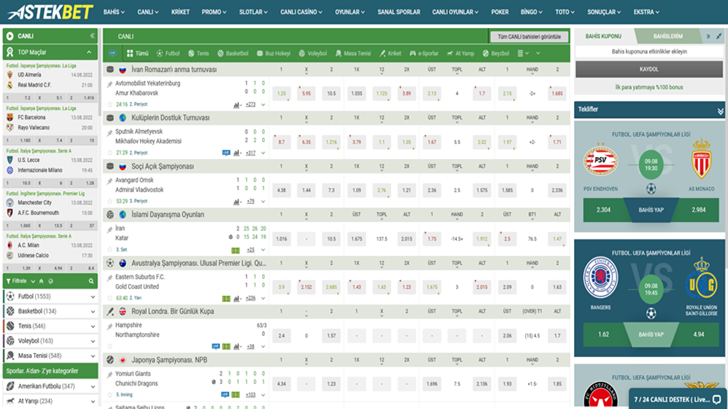Click the double-arrow icon in bet slip tabs
The height and width of the screenshot is (409, 728).
(x=708, y=36)
